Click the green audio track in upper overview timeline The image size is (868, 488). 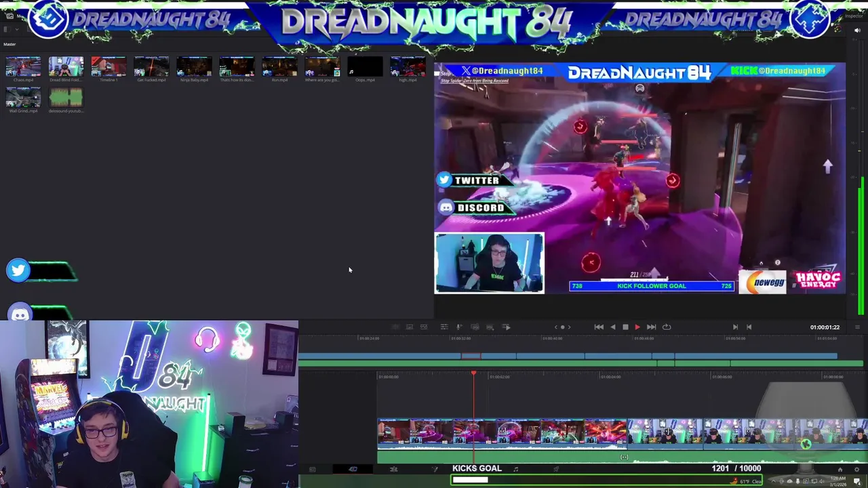(580, 364)
